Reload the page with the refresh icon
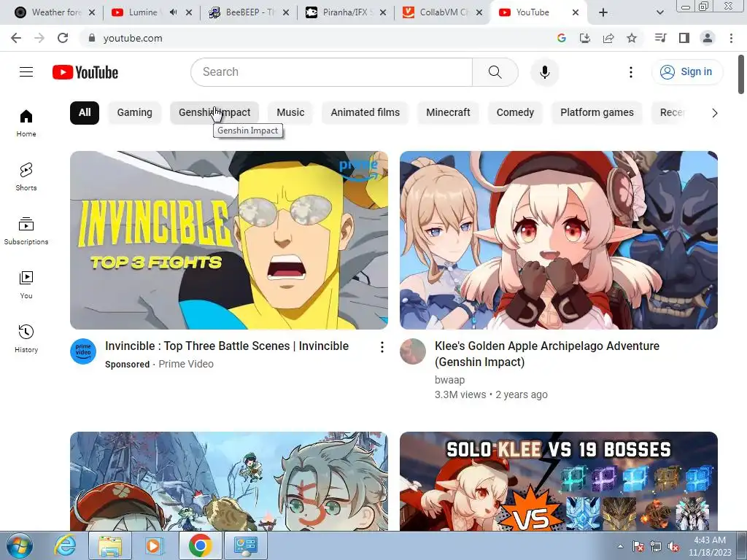747x560 pixels. point(63,38)
